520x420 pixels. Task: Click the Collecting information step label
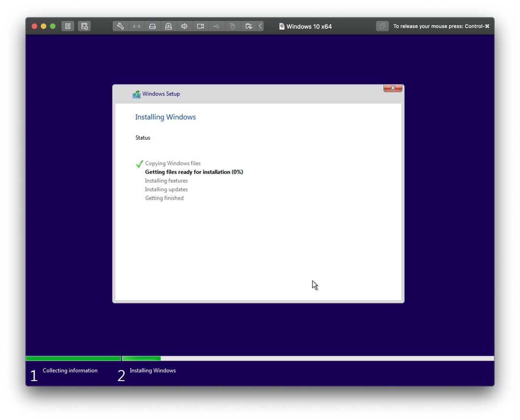(70, 370)
